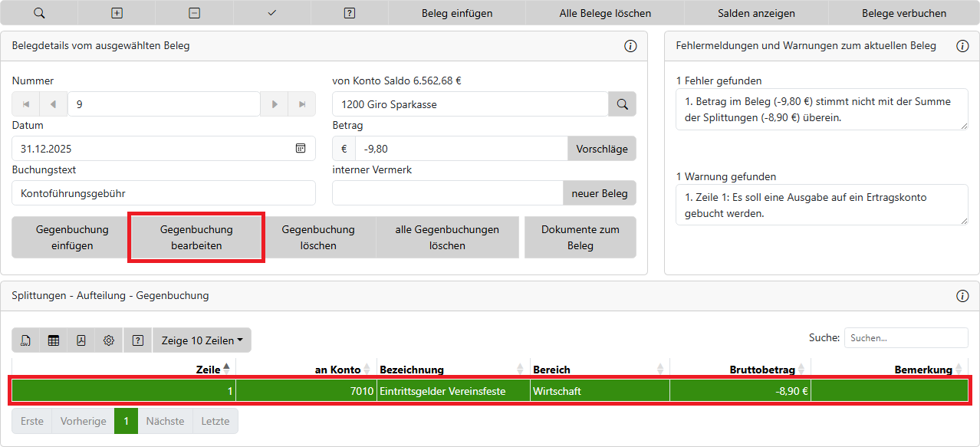Jump to the first Beleg

tap(26, 104)
